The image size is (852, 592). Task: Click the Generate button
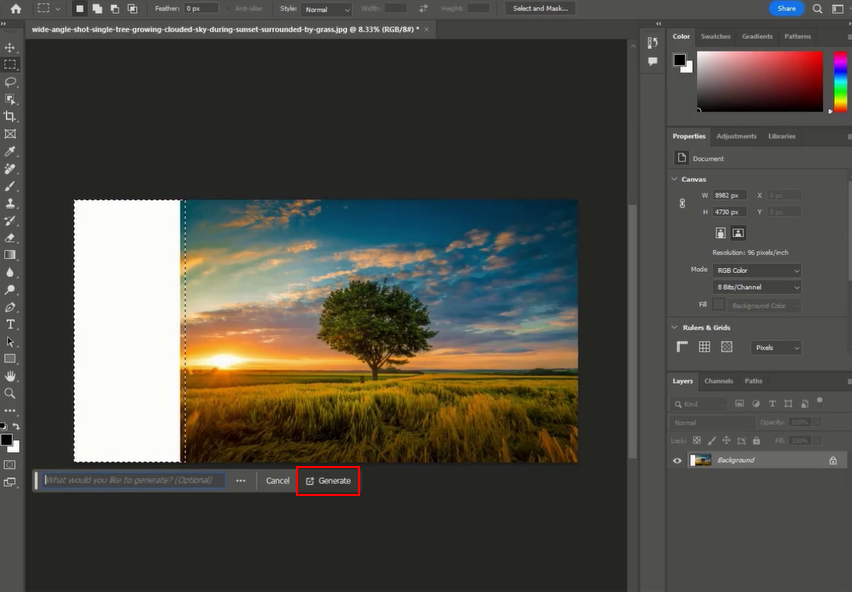pos(328,481)
